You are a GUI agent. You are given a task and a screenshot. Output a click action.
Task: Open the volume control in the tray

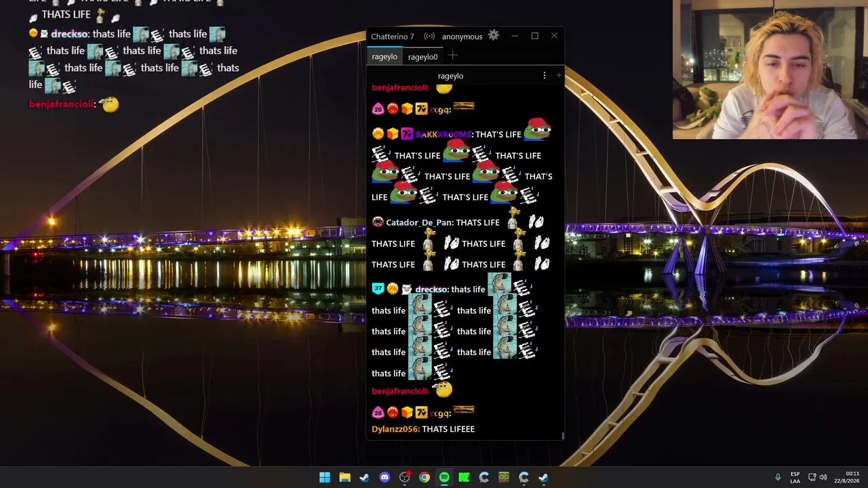tap(823, 477)
